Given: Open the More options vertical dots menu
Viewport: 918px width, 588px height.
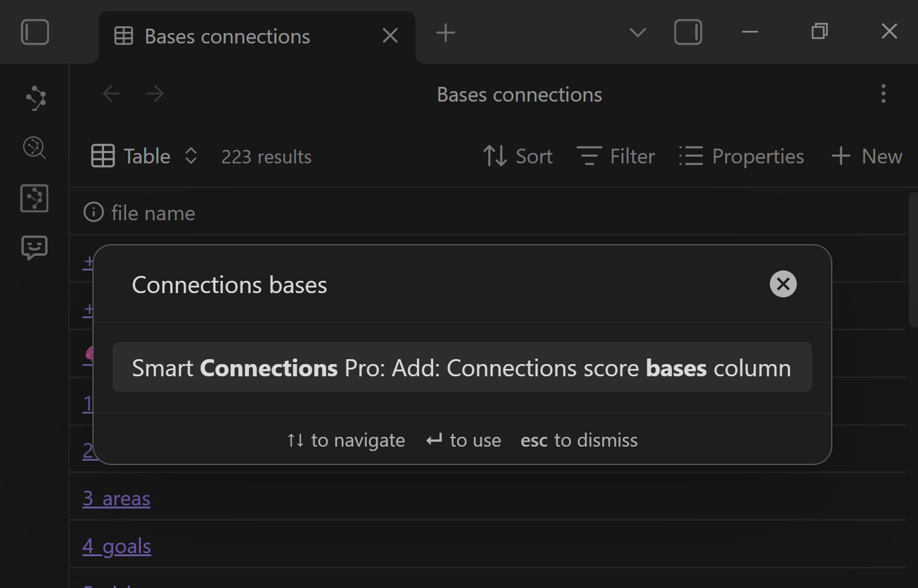Looking at the screenshot, I should pyautogui.click(x=883, y=94).
